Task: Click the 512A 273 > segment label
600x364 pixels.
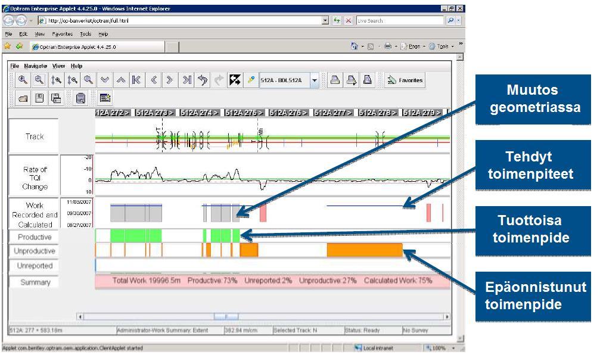Action: coord(154,113)
